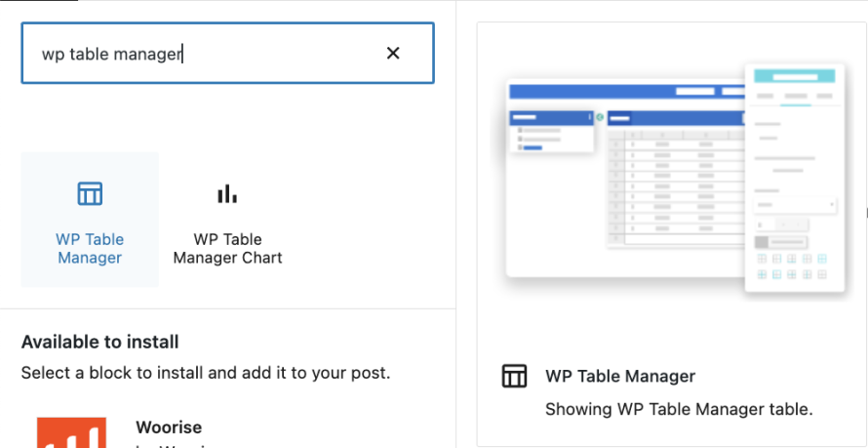This screenshot has height=448, width=868.
Task: Click the "Showing WP Table Manager table." description
Action: click(x=678, y=408)
